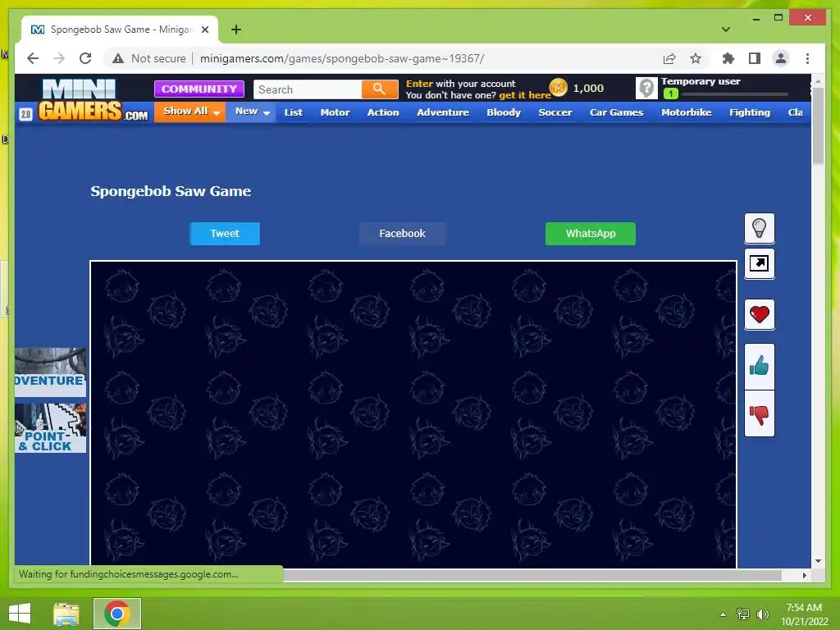Open the Point & Click thumbnail

(50, 428)
